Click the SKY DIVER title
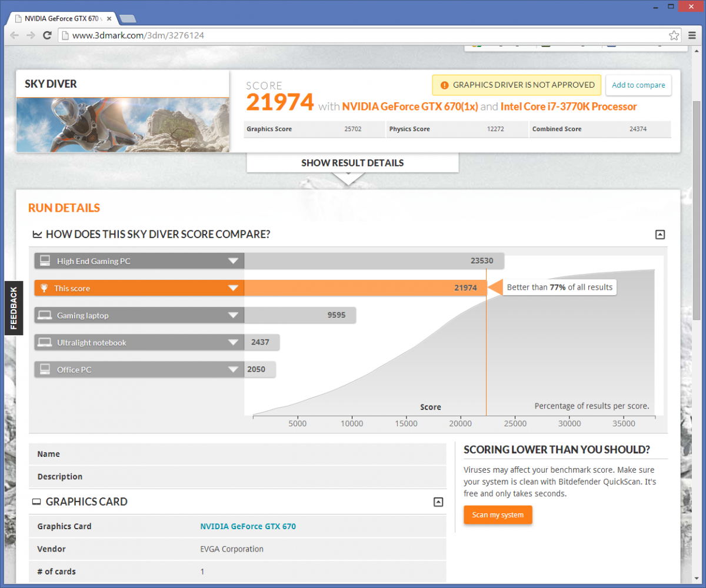This screenshot has height=588, width=706. coord(51,84)
